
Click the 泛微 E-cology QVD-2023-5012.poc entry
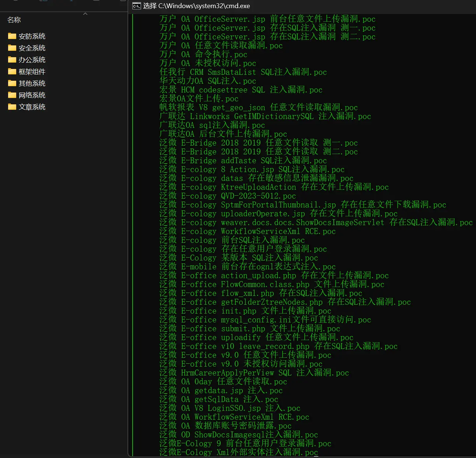pos(228,196)
